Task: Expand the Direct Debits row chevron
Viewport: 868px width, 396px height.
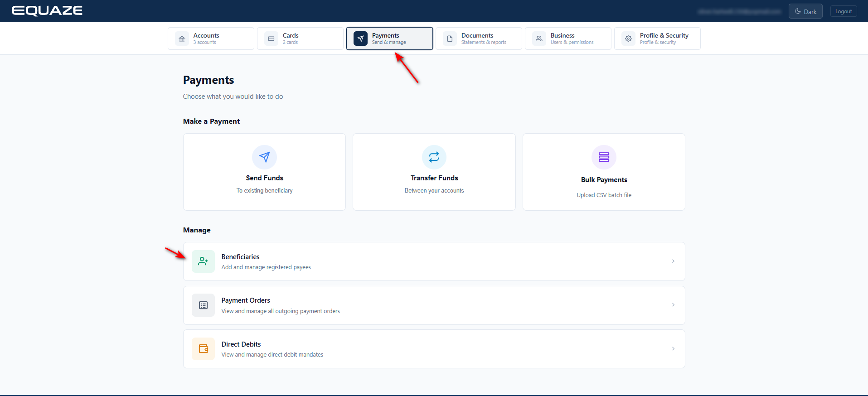Action: point(673,349)
